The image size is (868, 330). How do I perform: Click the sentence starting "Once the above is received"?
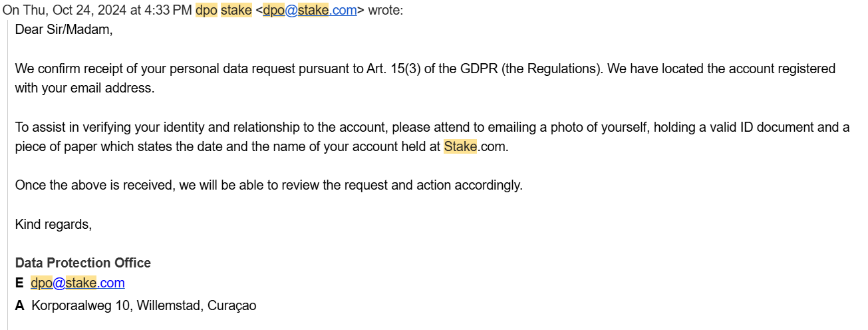point(269,185)
